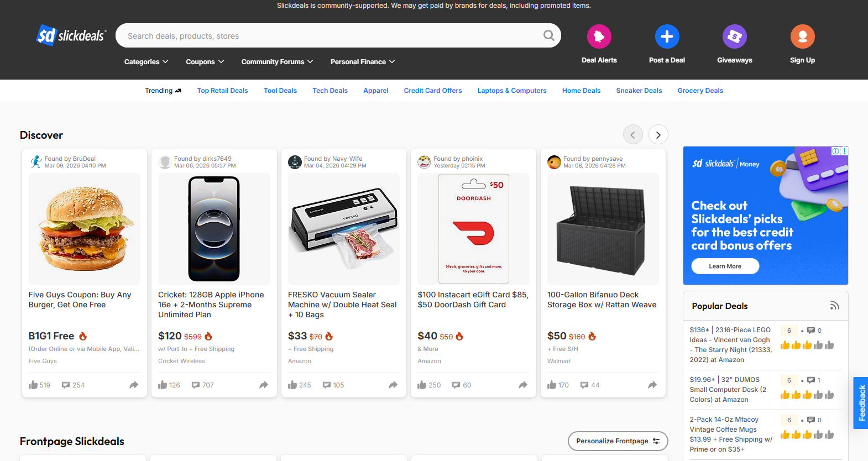Image resolution: width=868 pixels, height=461 pixels.
Task: Click the Slickdeals logo
Action: (x=71, y=35)
